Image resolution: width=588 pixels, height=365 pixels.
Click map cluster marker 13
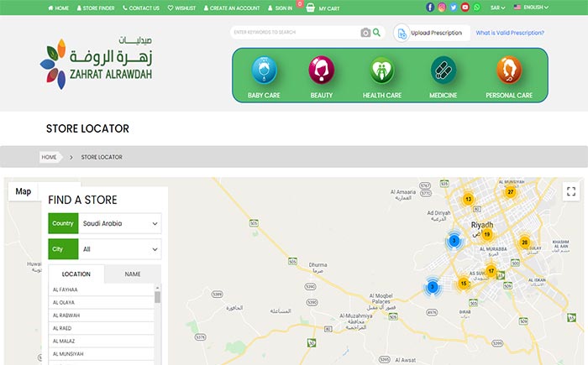click(468, 200)
